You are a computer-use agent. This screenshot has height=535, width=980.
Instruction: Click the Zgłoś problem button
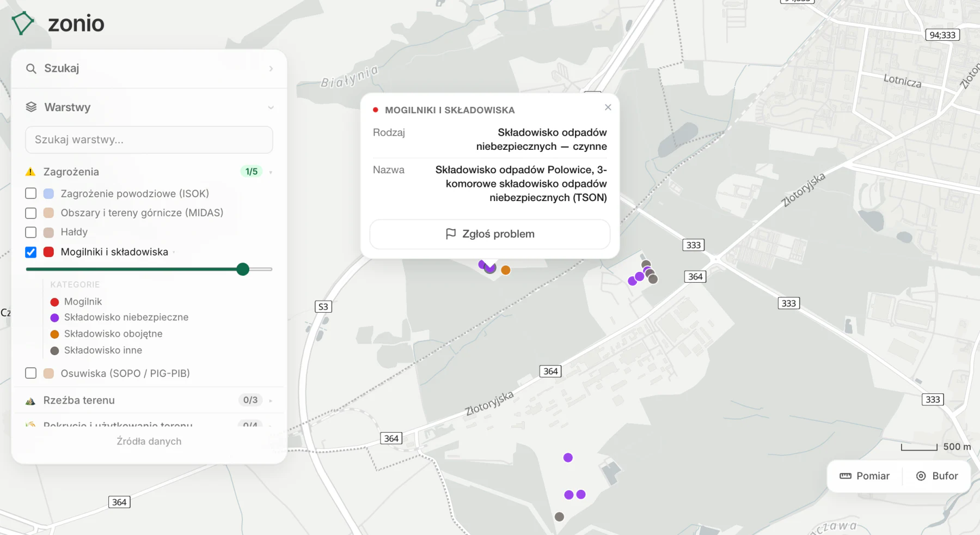(x=490, y=234)
